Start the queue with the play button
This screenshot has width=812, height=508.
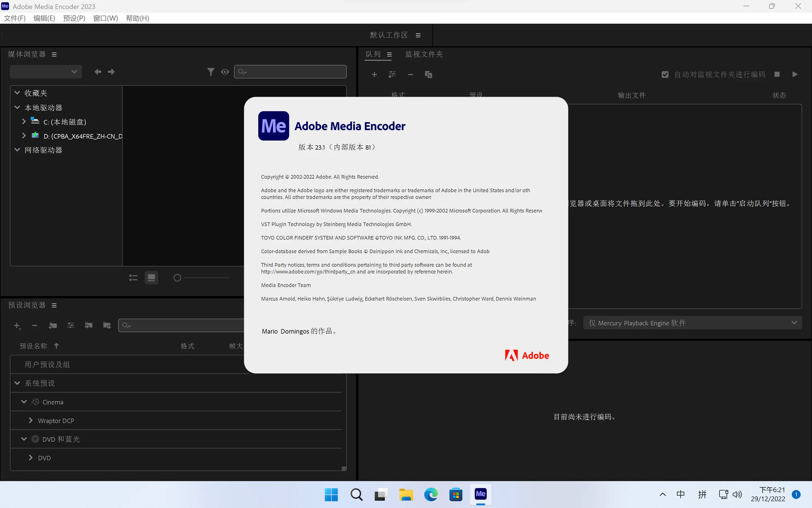click(795, 74)
